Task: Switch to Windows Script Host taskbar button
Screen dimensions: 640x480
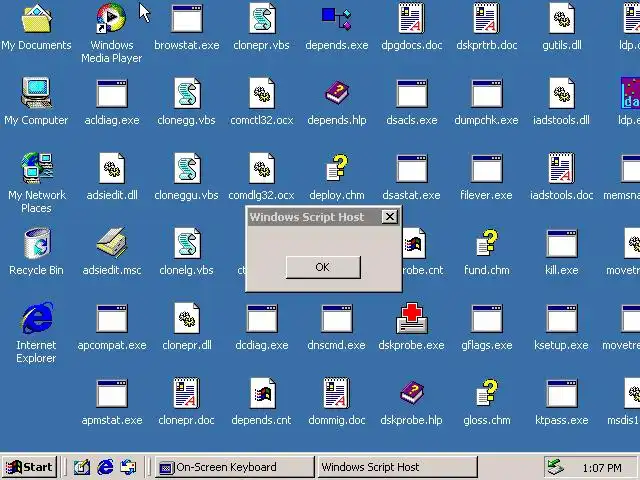Action: (x=397, y=467)
